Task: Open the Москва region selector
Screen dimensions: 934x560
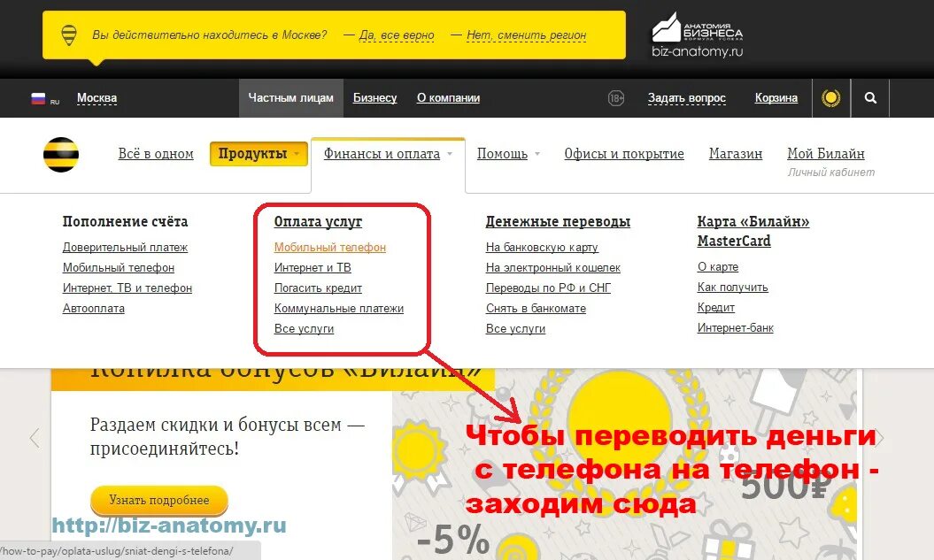Action: 96,98
